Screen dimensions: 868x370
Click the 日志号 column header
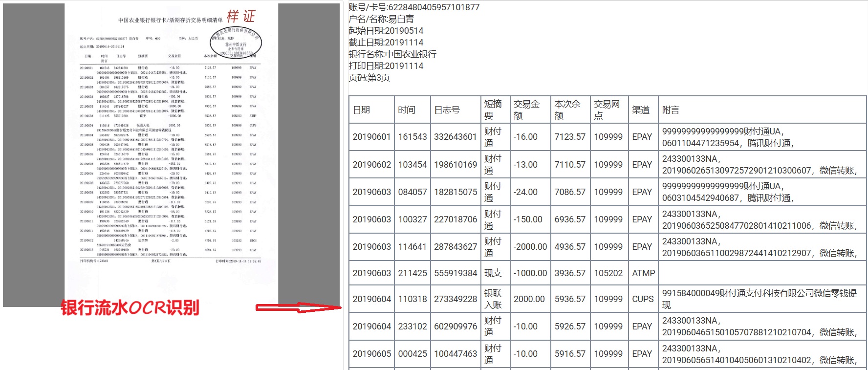[456, 110]
